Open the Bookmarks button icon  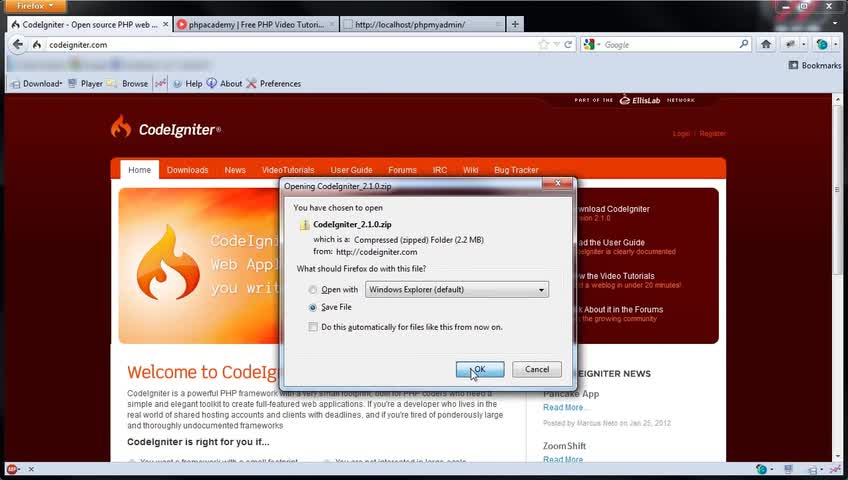793,65
